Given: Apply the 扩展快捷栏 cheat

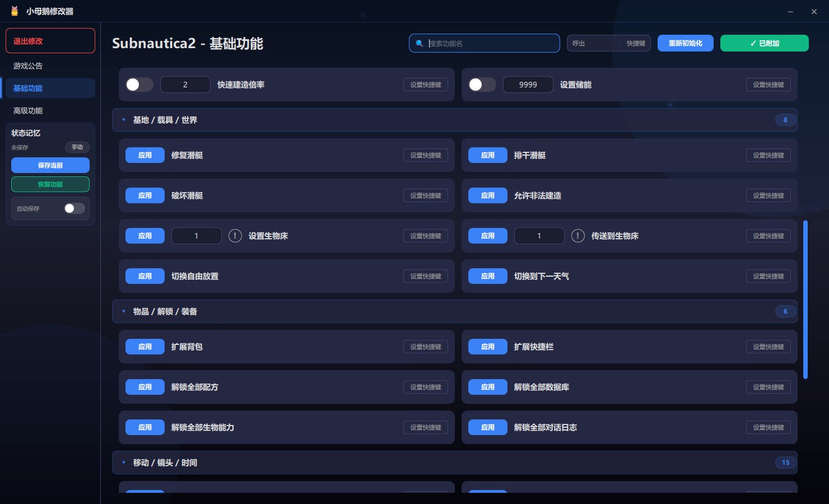Looking at the screenshot, I should pos(488,347).
